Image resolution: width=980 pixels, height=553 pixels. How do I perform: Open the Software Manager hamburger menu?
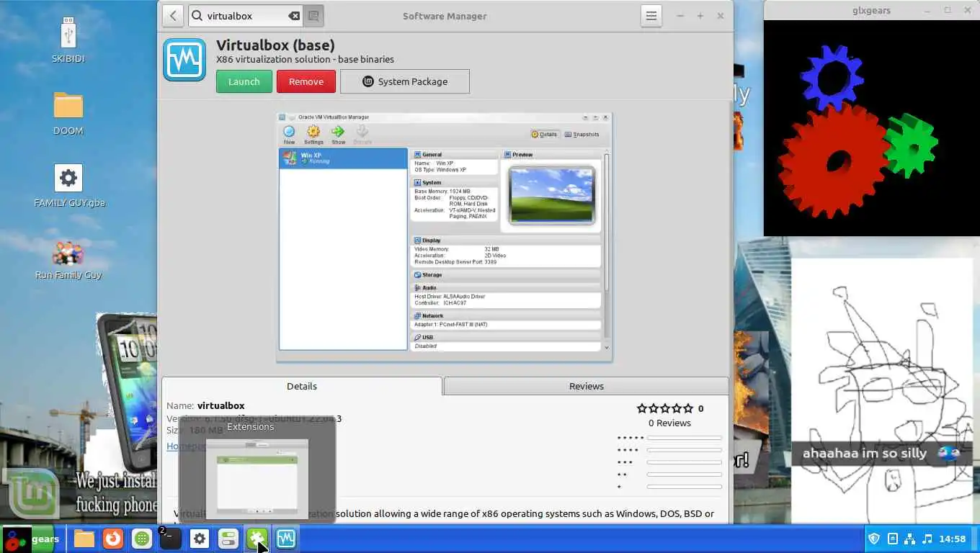click(651, 16)
